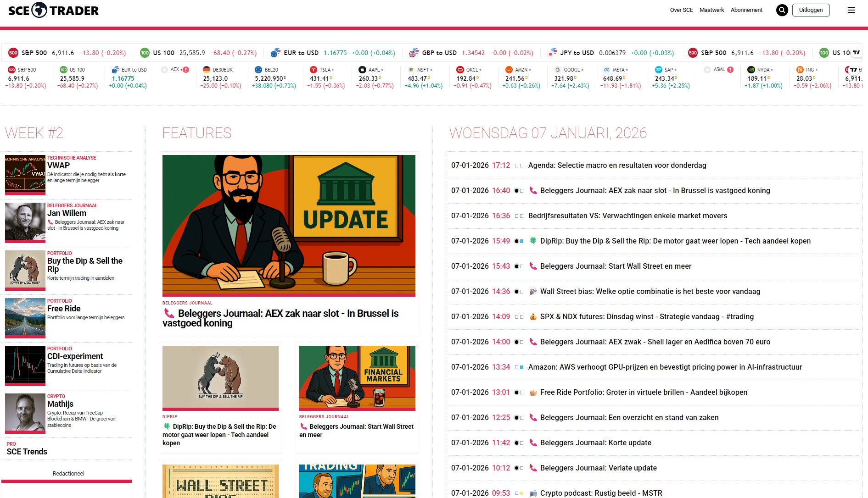Open 'Agenda: Selectie macro en resultaten voor donderdag'
This screenshot has height=498, width=868.
617,165
